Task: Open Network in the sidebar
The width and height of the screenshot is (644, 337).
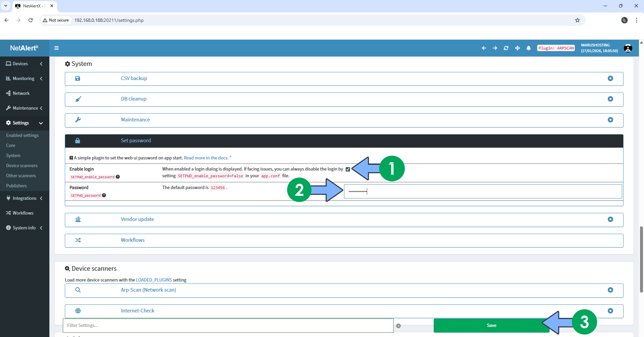Action: click(21, 93)
